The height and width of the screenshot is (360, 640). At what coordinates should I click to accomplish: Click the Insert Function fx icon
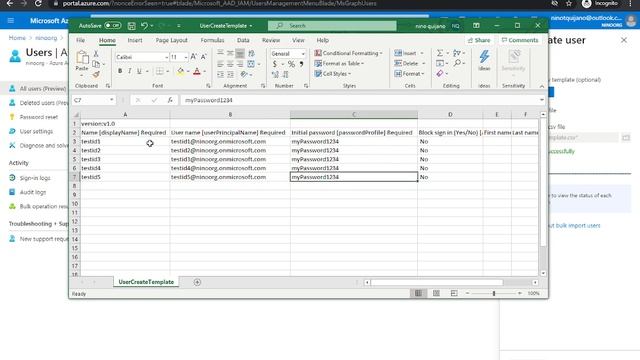pyautogui.click(x=170, y=100)
